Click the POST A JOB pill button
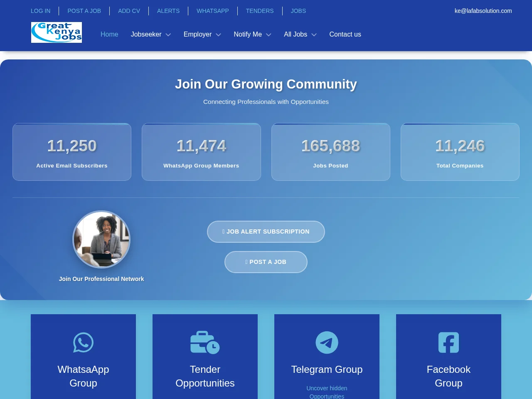Image resolution: width=532 pixels, height=399 pixels. pos(266,262)
